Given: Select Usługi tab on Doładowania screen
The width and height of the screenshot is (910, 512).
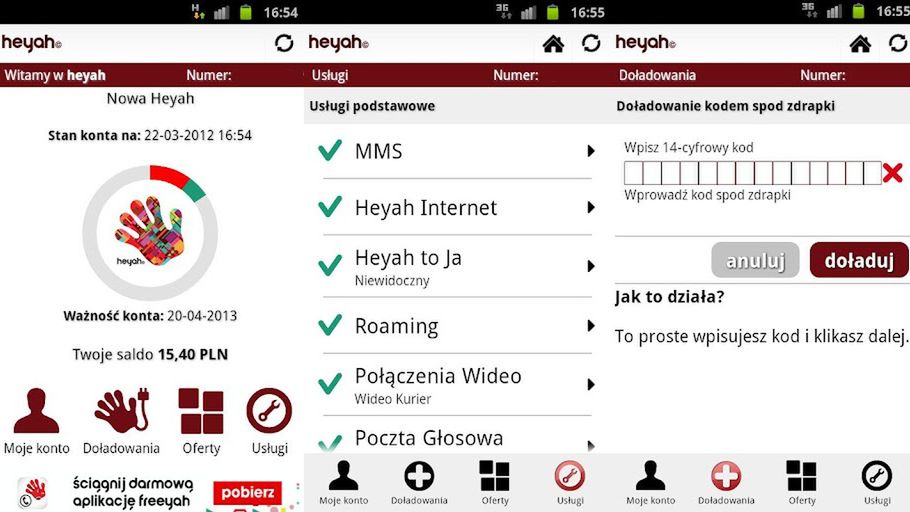Looking at the screenshot, I should 877,483.
